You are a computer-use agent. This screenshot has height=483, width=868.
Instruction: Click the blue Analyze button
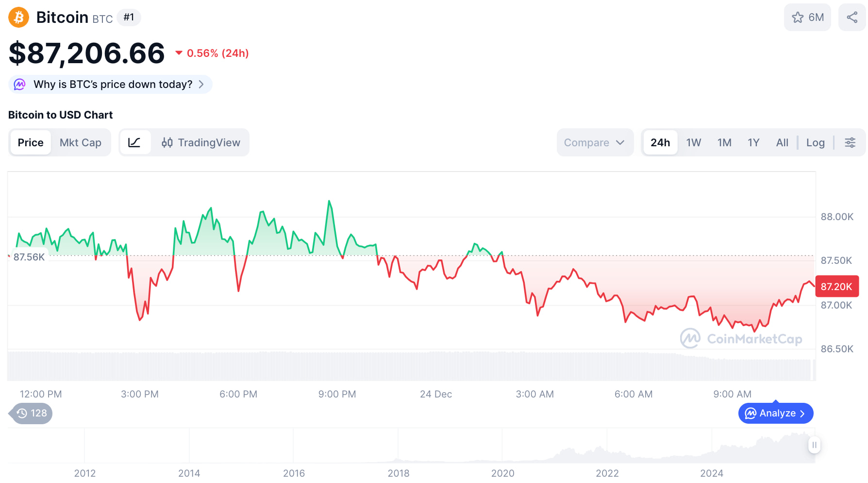[776, 413]
